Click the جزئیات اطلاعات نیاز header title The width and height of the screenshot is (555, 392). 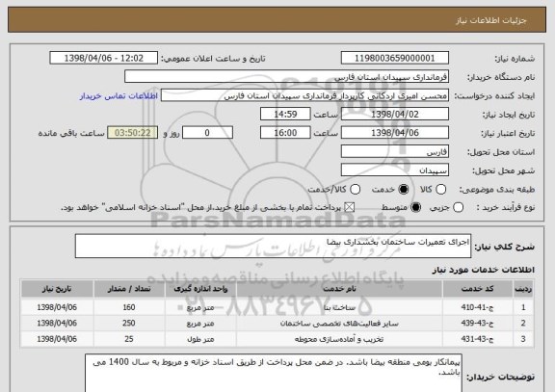tap(491, 20)
